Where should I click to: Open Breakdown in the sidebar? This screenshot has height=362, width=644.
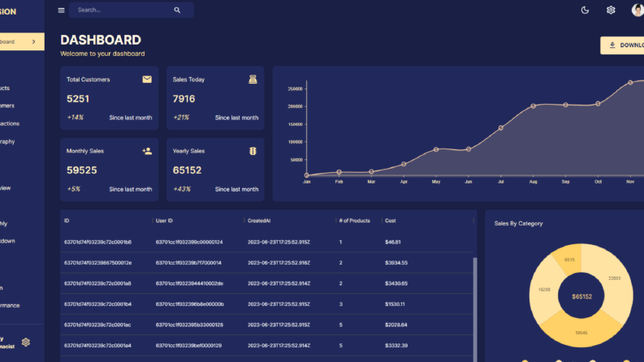coord(7,241)
